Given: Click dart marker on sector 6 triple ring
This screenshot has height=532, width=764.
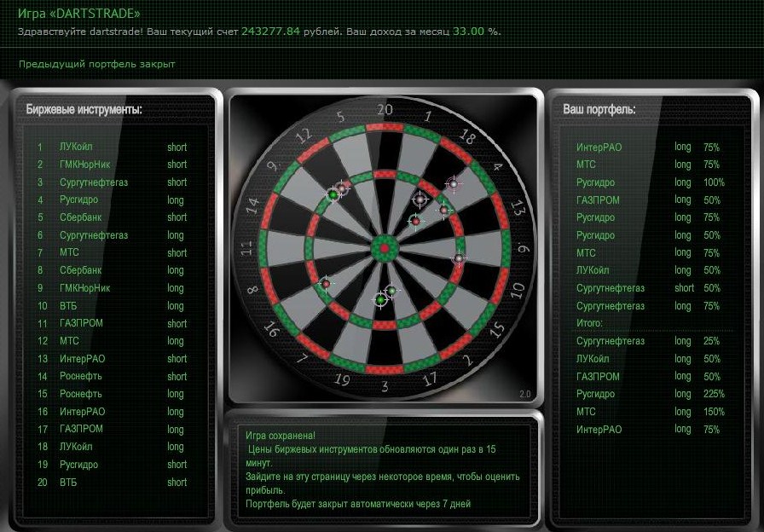Looking at the screenshot, I should click(x=459, y=258).
